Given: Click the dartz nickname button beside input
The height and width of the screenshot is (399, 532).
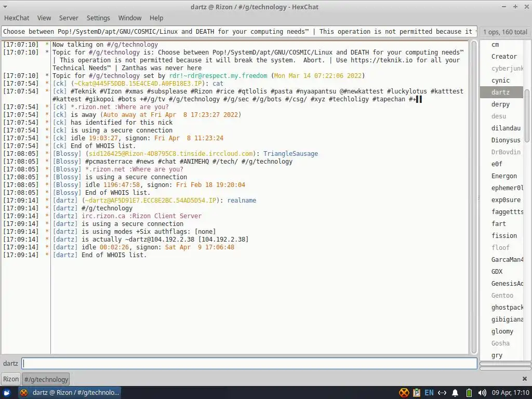Looking at the screenshot, I should [x=10, y=363].
